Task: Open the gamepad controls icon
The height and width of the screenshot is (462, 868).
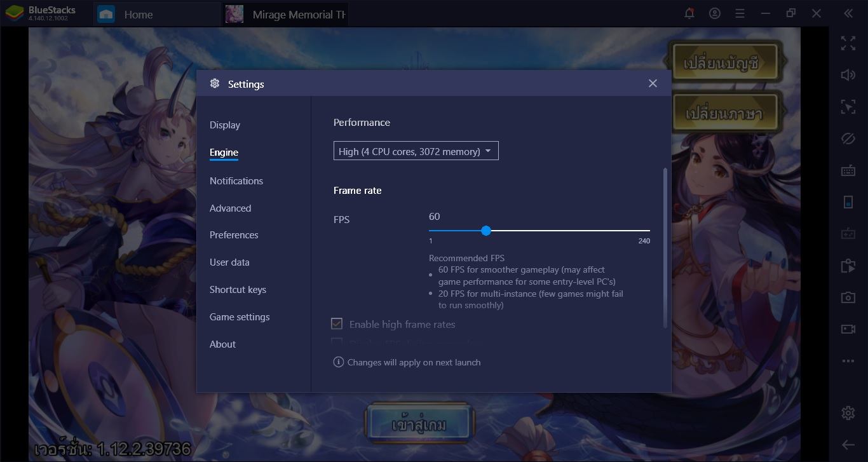Action: [848, 234]
